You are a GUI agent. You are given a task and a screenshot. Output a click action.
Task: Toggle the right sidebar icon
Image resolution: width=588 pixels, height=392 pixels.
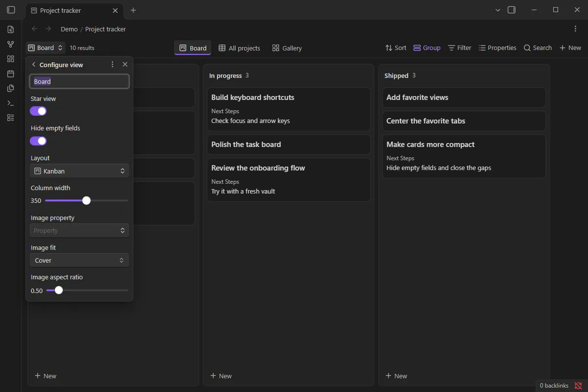click(x=512, y=10)
